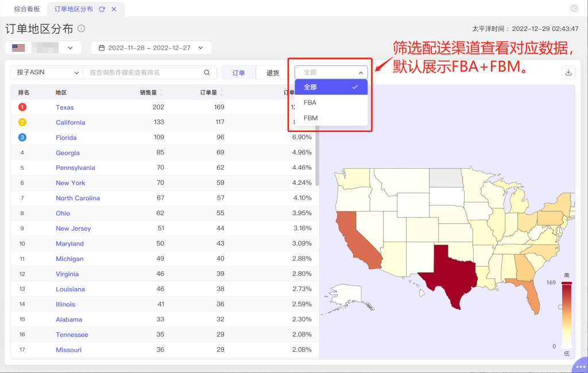The image size is (588, 373).
Task: Switch to the 订单 view
Action: tap(238, 73)
